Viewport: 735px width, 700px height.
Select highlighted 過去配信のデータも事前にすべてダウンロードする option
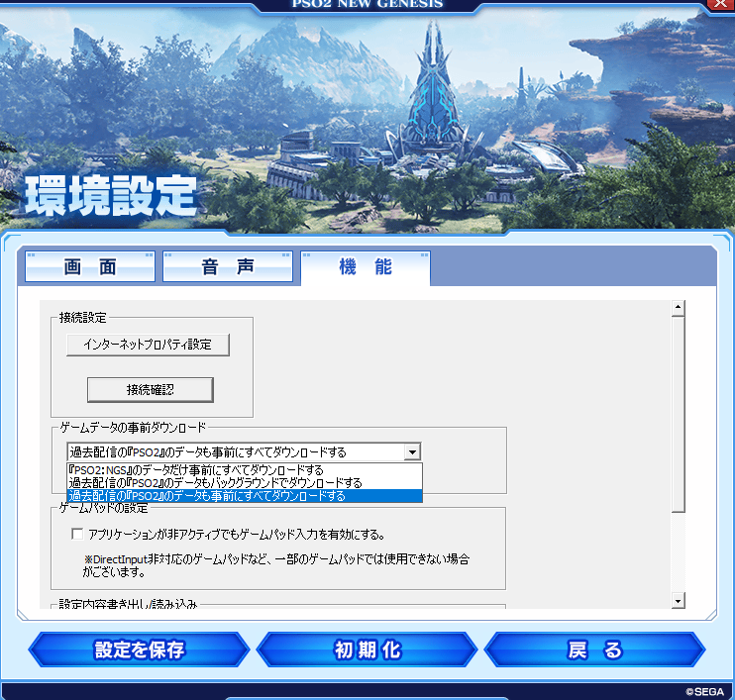245,496
